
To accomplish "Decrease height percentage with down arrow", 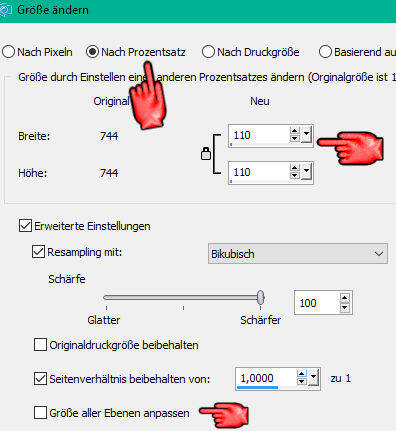I will pos(294,175).
